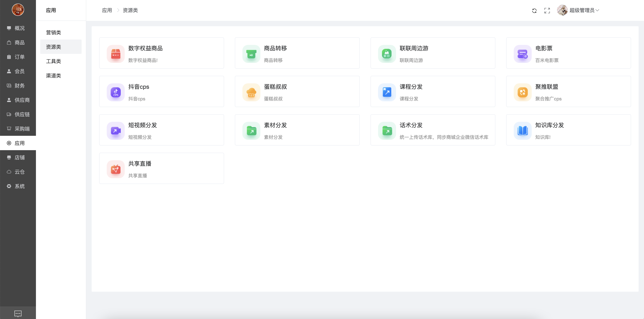
Task: Open the 话术分发 card
Action: click(433, 130)
